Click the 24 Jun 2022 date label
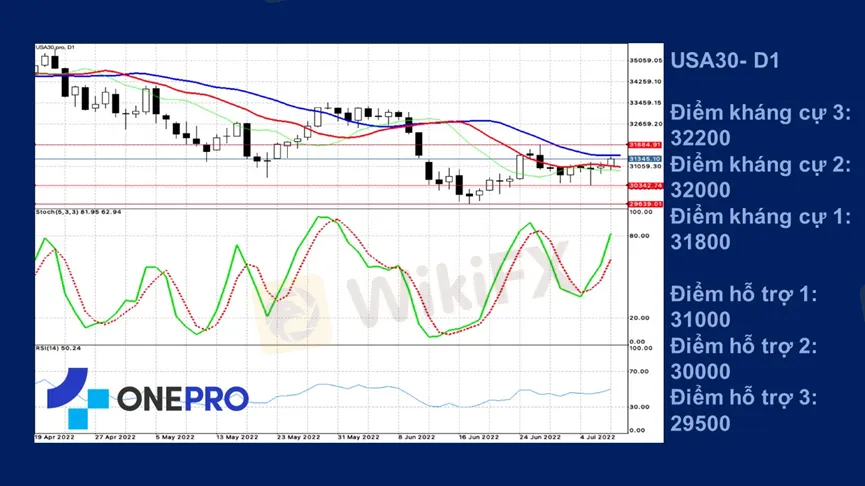This screenshot has width=865, height=486. tap(540, 437)
